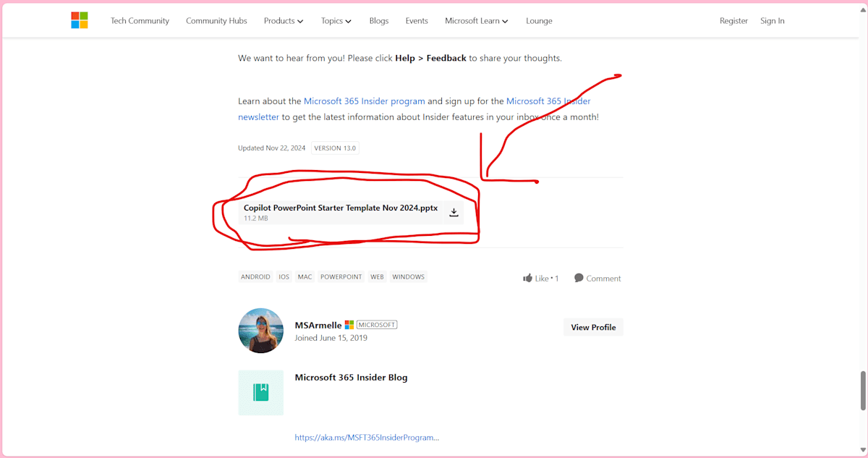Open the Lounge page
This screenshot has height=458, width=868.
[x=539, y=21]
